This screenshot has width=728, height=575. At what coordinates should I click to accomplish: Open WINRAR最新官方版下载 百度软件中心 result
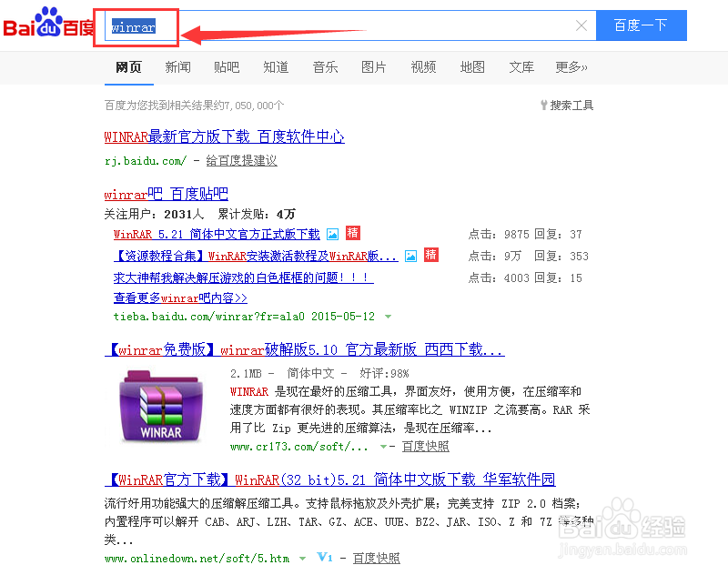[224, 136]
